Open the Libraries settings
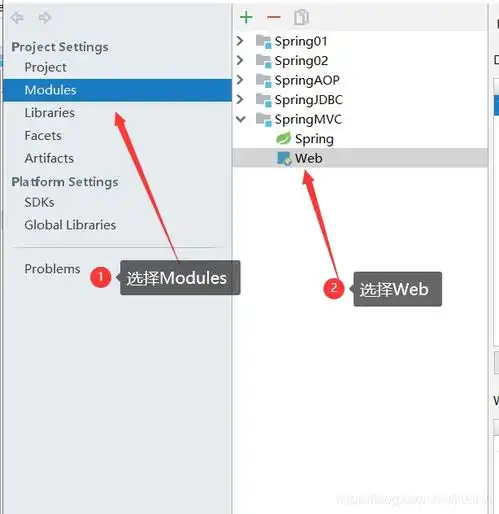499x514 pixels. tap(49, 113)
